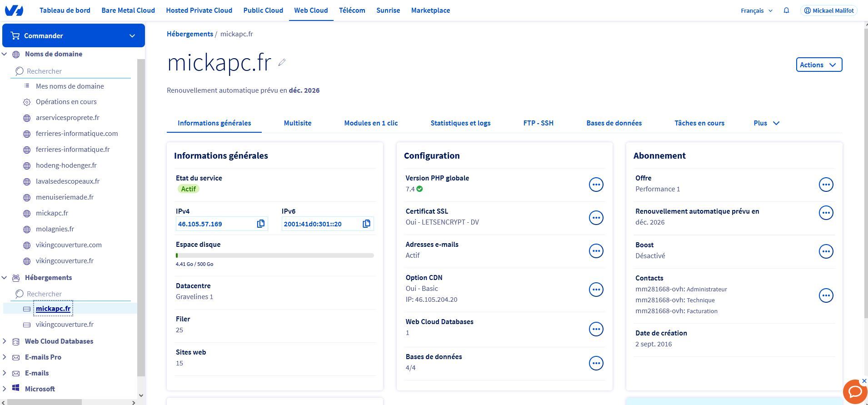Screen dimensions: 868x405
Task: Click the pencil icon to rename mickapc.fr
Action: 282,63
